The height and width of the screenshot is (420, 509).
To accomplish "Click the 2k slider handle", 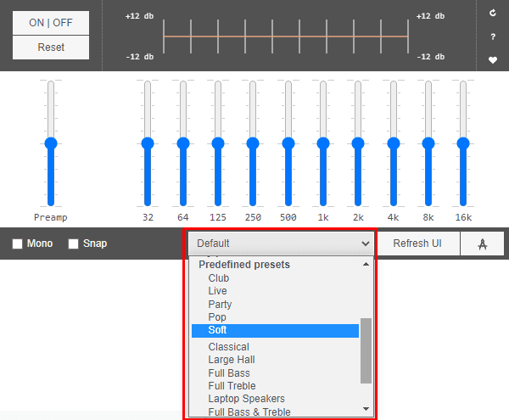I will tap(358, 143).
